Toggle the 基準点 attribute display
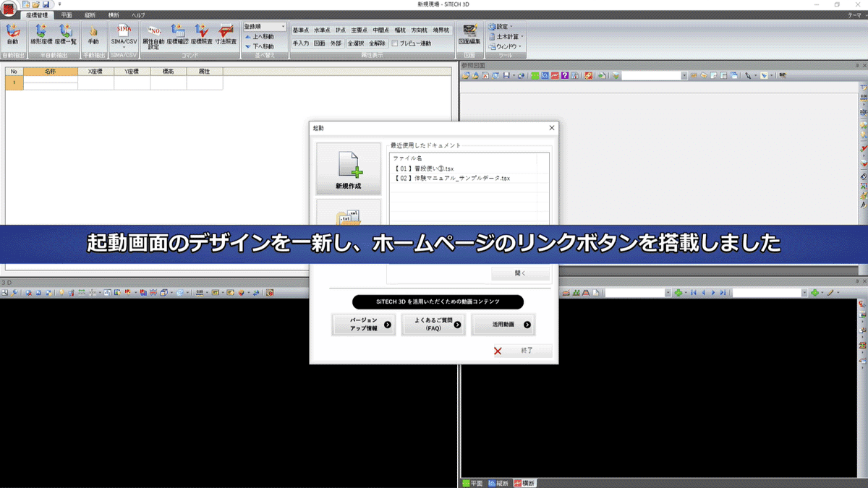This screenshot has height=488, width=868. coord(301,30)
